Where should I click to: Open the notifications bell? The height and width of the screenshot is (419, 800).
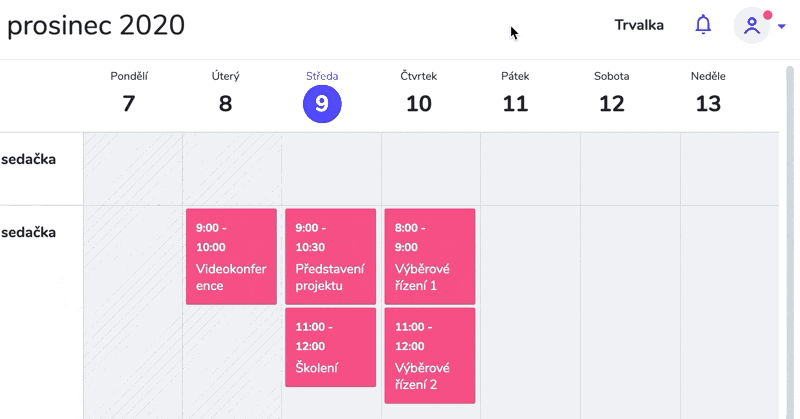pos(704,25)
